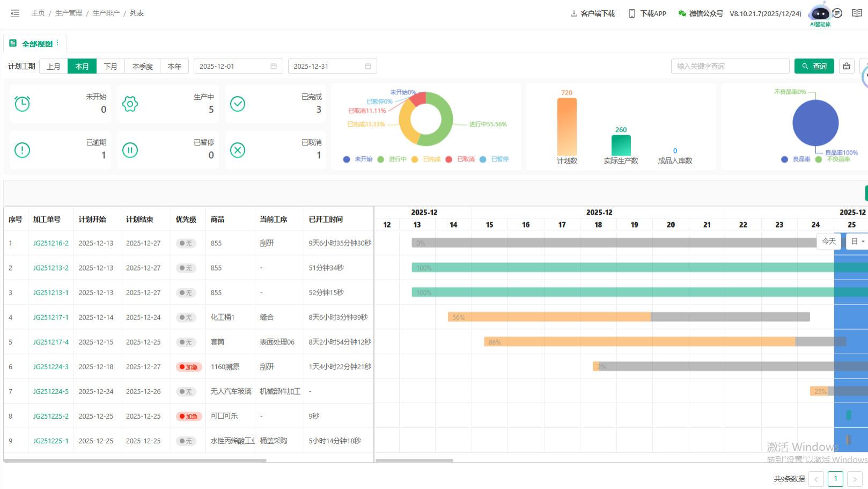Open work order JG251217-1

click(x=51, y=317)
